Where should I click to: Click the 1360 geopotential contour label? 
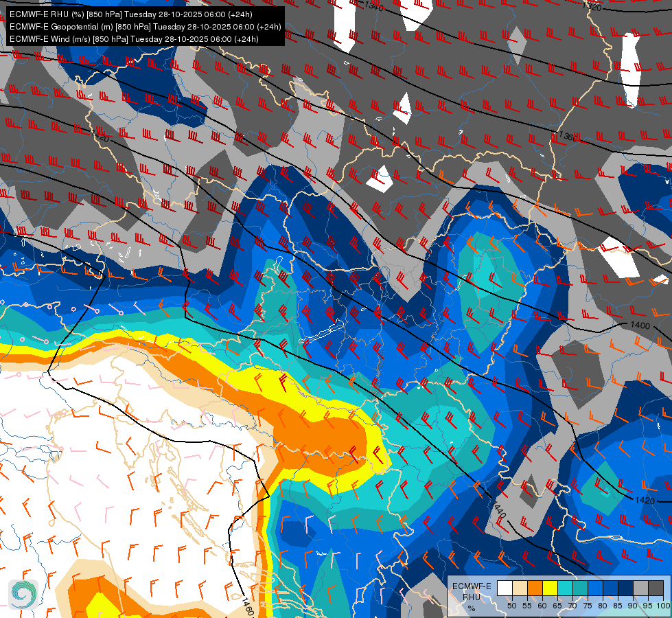pos(569,137)
